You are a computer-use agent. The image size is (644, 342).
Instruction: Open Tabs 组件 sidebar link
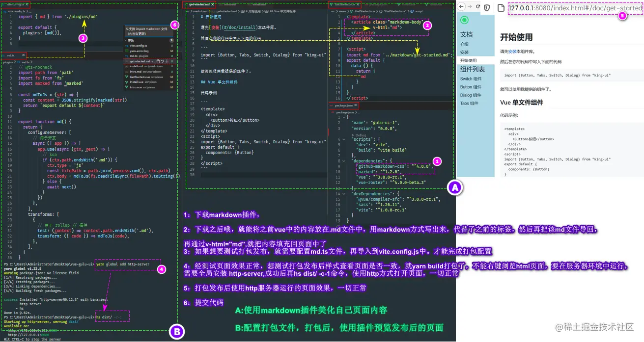pyautogui.click(x=469, y=104)
